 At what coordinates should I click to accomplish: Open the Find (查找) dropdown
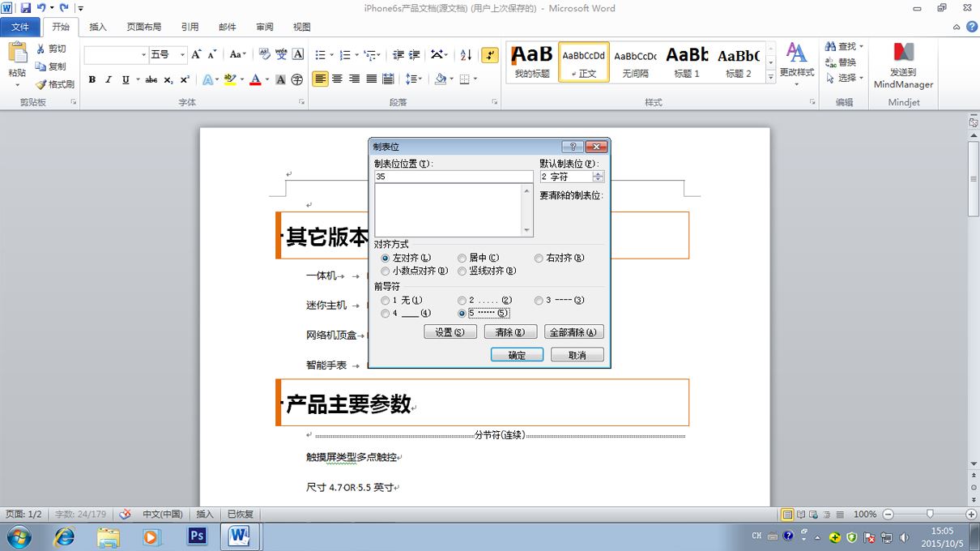click(x=861, y=46)
